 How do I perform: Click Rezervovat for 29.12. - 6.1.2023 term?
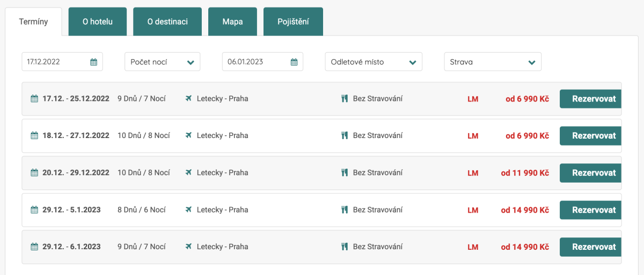click(590, 247)
